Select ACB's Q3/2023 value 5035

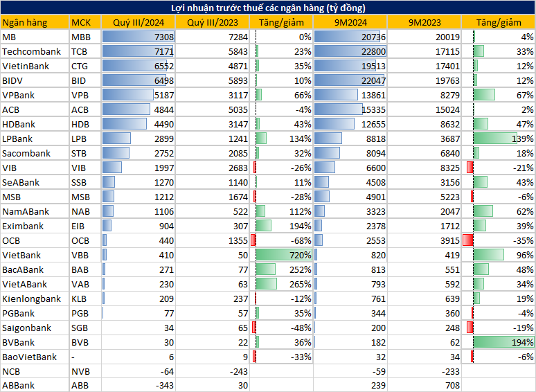[x=213, y=109]
